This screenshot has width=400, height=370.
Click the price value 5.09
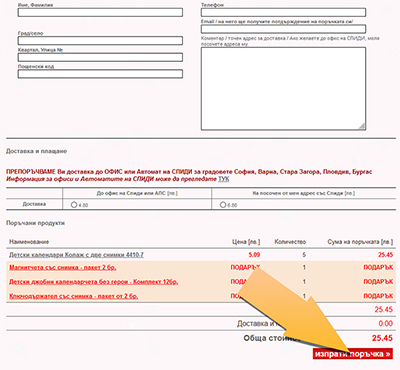click(254, 255)
